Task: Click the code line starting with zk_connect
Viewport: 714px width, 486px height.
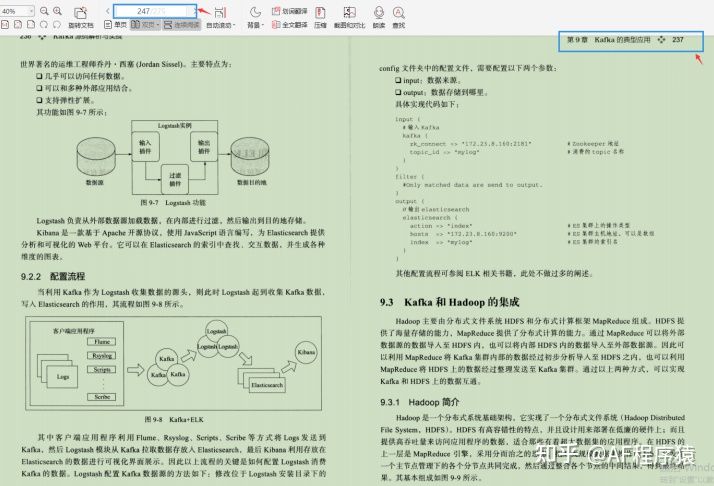Action: (470, 144)
